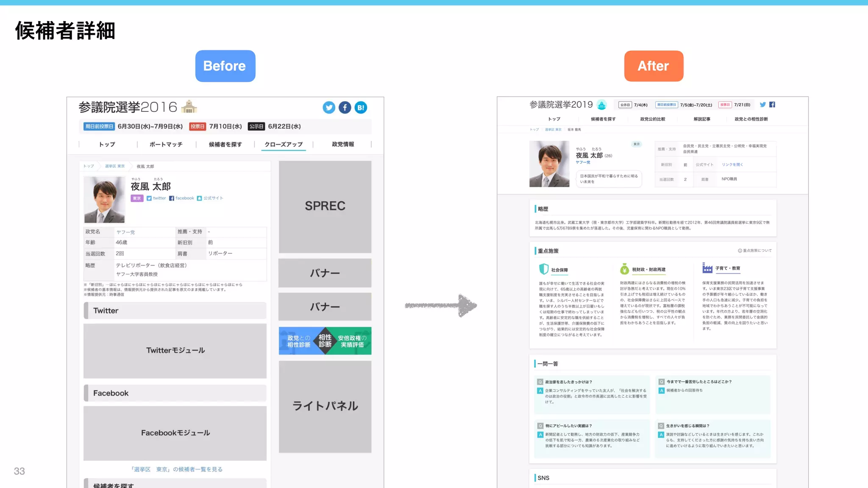
Task: Click リンクを開く official site link
Action: pyautogui.click(x=732, y=165)
